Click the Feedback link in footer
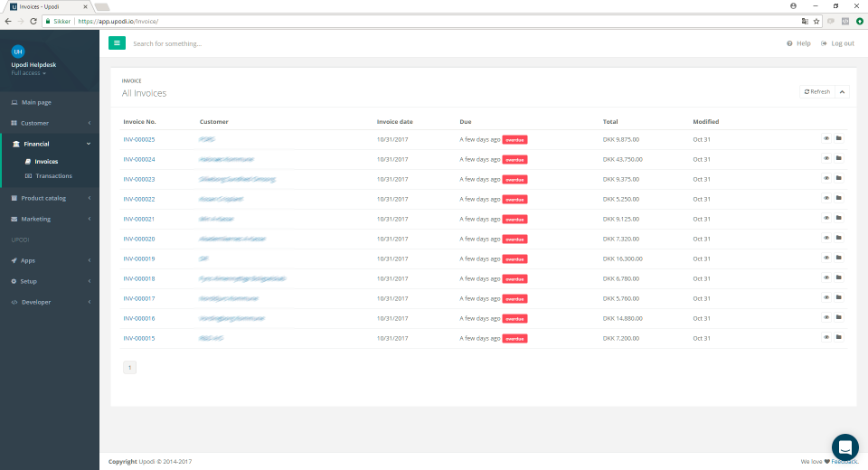Viewport: 868px width, 470px height. (844, 461)
